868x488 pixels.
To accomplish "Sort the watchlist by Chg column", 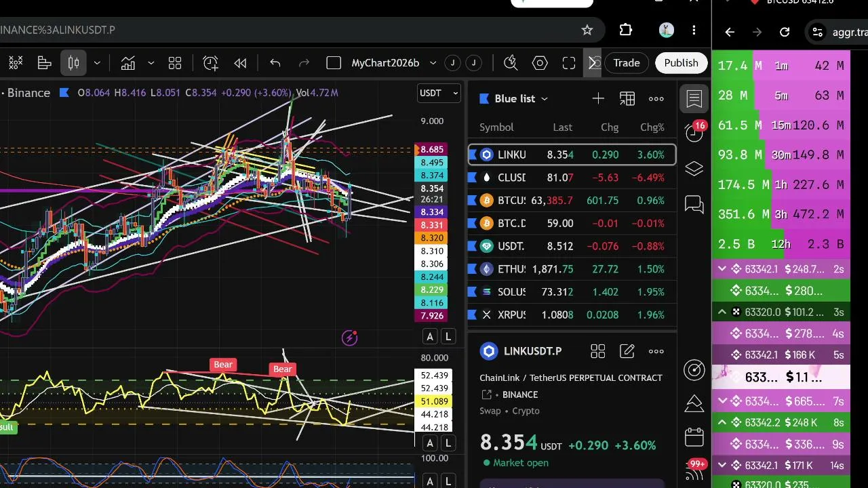I will [610, 127].
